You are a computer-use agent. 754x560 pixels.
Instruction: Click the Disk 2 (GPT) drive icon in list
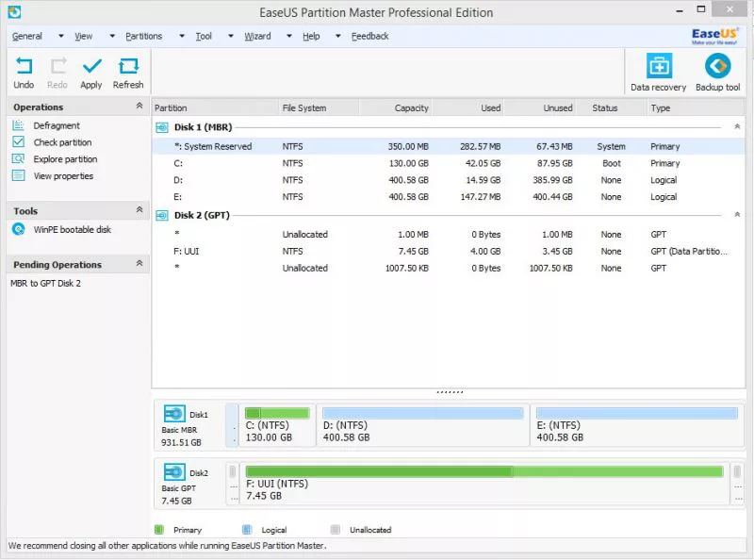162,216
